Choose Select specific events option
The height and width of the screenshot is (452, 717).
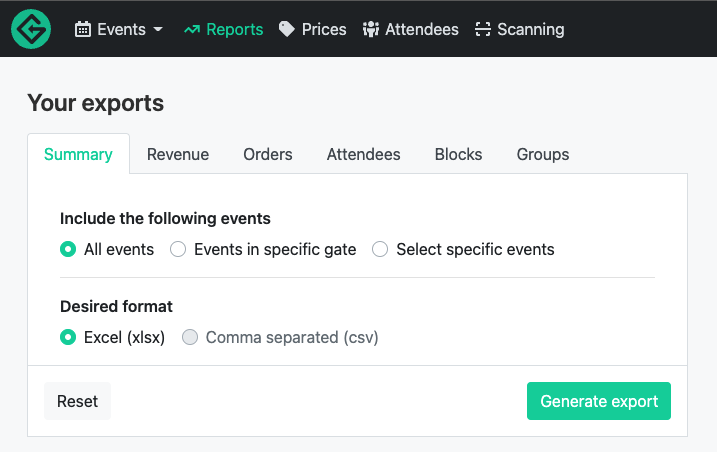tap(380, 249)
